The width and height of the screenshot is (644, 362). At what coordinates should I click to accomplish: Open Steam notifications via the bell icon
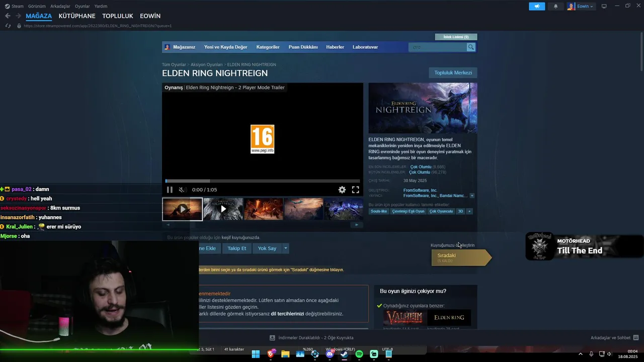click(x=555, y=6)
